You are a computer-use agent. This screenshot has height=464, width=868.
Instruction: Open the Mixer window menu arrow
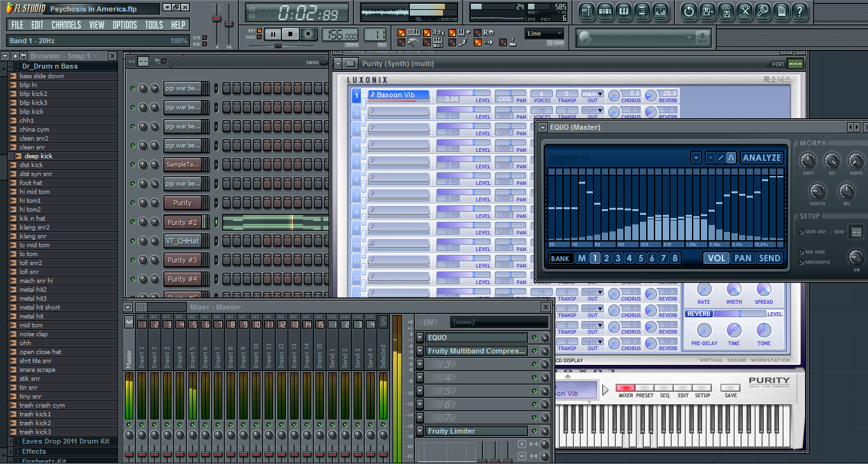click(129, 307)
